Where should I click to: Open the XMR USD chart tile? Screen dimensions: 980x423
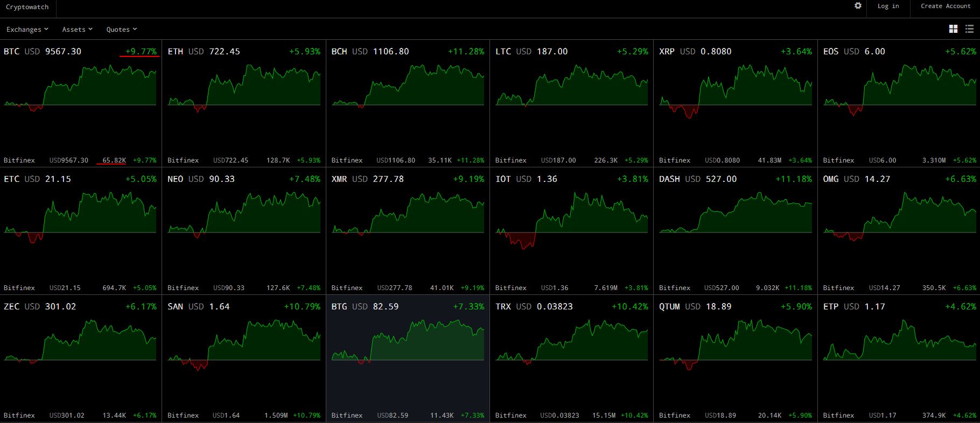pyautogui.click(x=408, y=231)
